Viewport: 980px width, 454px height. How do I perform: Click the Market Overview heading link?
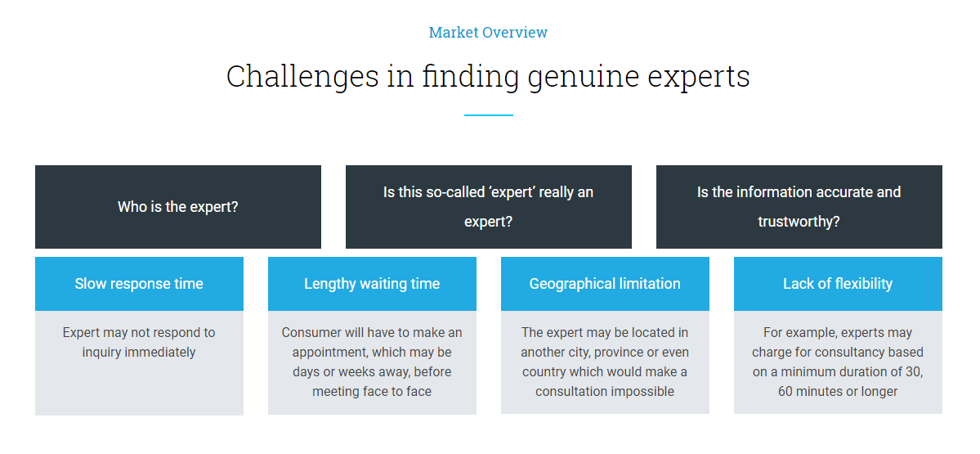[x=488, y=33]
